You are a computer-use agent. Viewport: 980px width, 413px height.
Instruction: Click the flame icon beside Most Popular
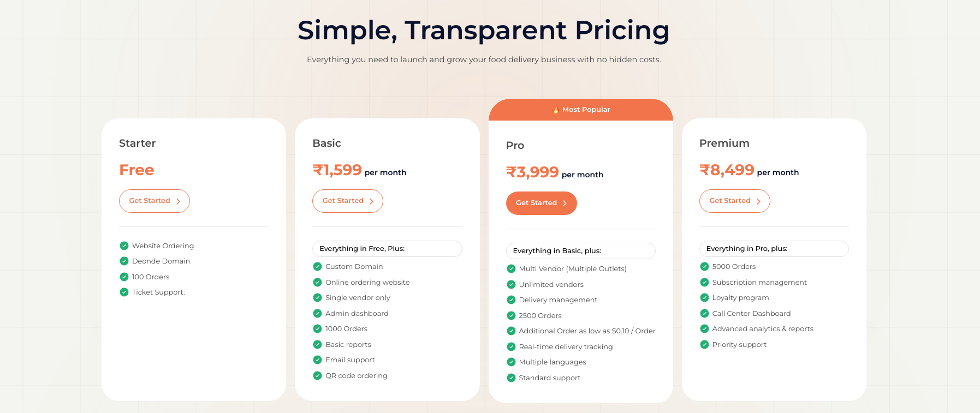[x=556, y=110]
